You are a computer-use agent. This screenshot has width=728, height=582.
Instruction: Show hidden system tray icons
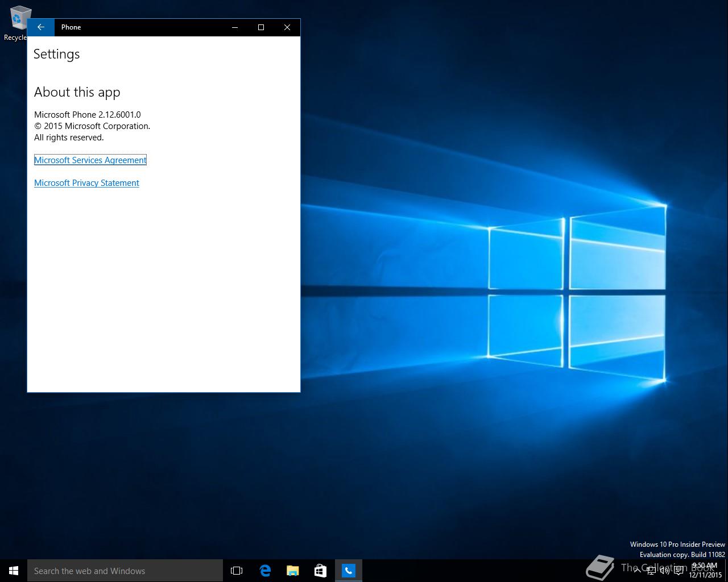click(x=637, y=571)
